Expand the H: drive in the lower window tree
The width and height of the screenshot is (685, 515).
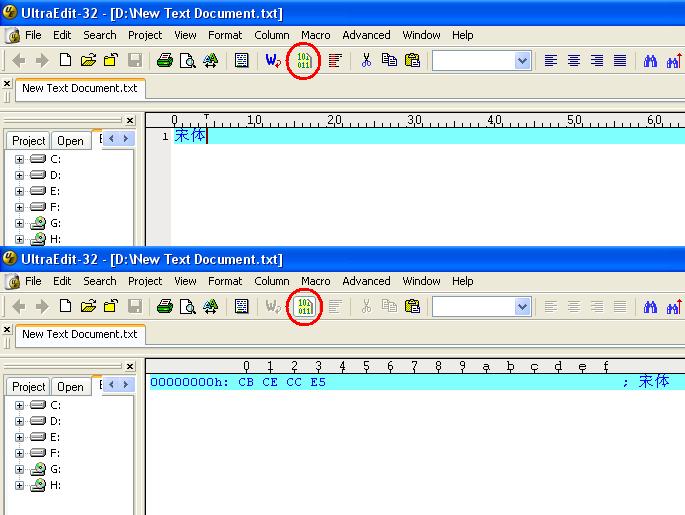19,485
